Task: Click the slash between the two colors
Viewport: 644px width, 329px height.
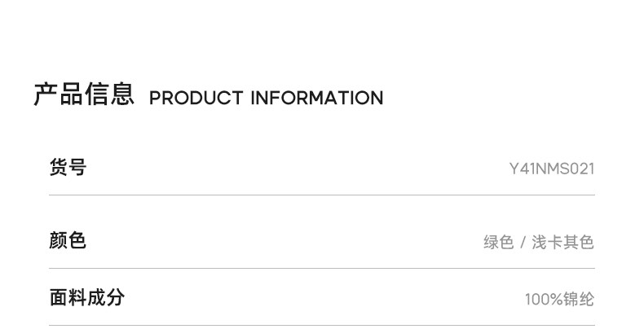Action: point(523,242)
